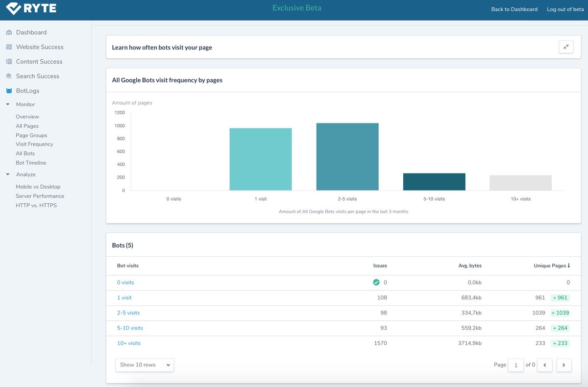
Task: Click the Issues column header
Action: (x=380, y=266)
